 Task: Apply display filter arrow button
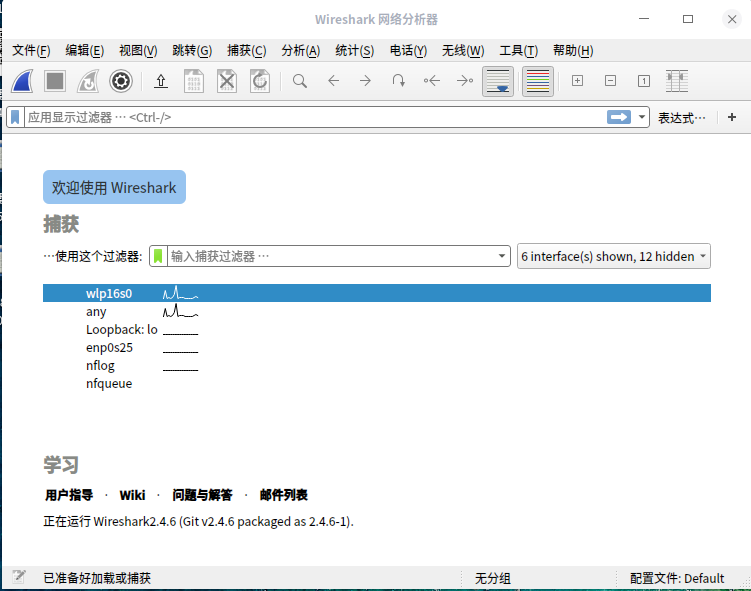coord(619,117)
